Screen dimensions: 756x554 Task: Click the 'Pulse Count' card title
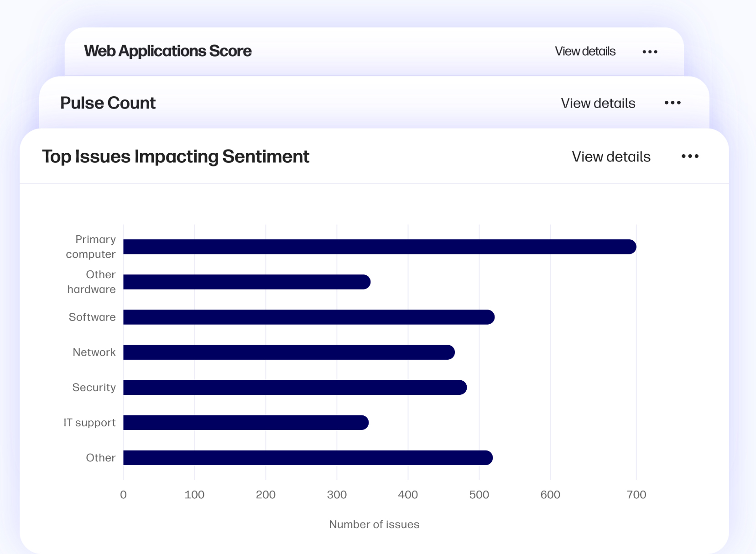(108, 103)
